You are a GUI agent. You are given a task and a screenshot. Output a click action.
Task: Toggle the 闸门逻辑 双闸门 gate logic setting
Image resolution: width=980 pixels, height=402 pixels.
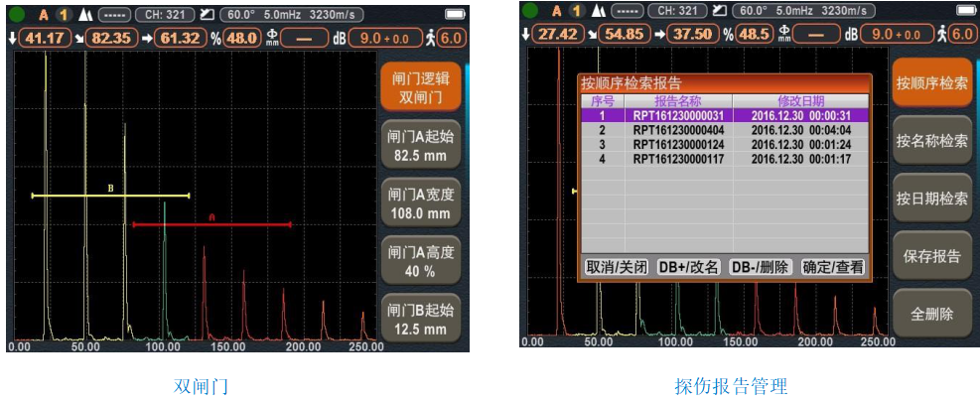[421, 87]
